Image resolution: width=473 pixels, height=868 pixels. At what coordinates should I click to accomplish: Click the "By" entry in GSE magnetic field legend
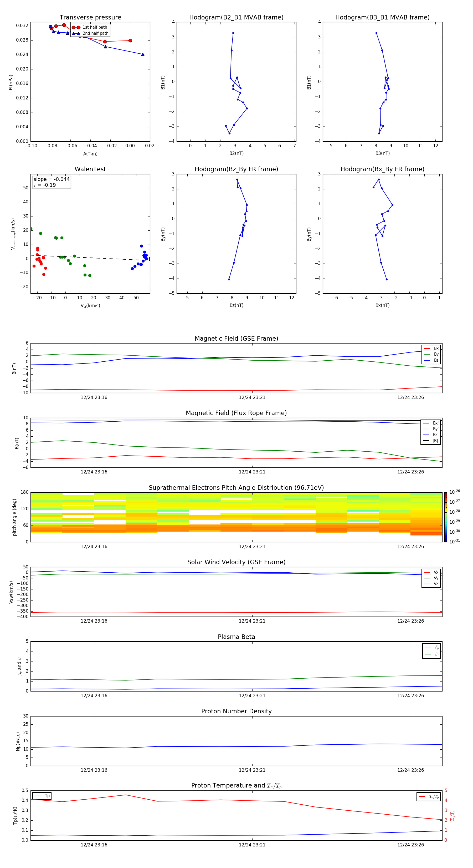431,354
